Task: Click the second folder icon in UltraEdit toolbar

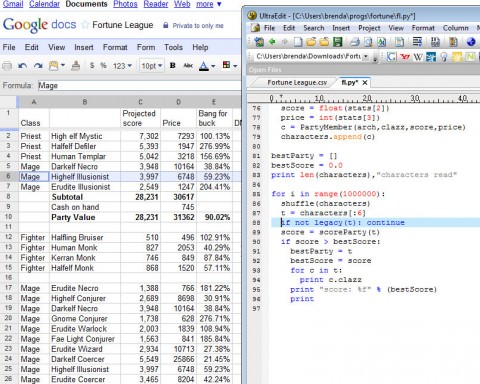Action: [324, 42]
